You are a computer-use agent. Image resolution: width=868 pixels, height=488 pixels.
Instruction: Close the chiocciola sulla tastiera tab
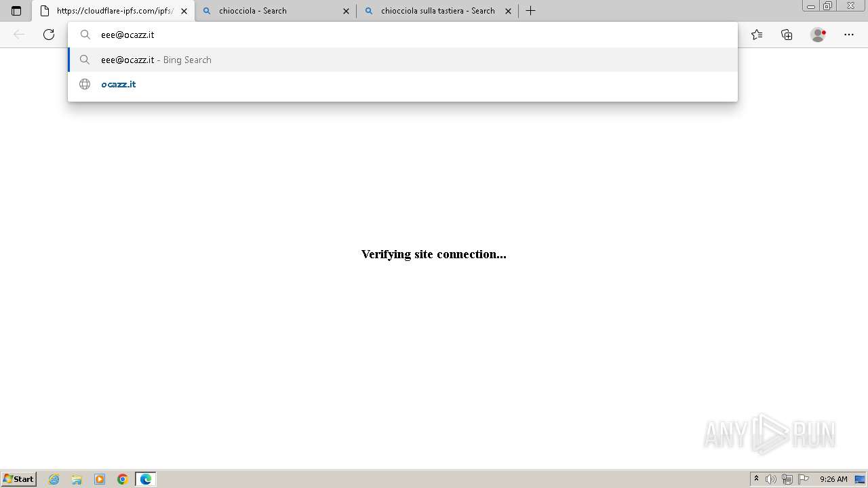(x=508, y=11)
